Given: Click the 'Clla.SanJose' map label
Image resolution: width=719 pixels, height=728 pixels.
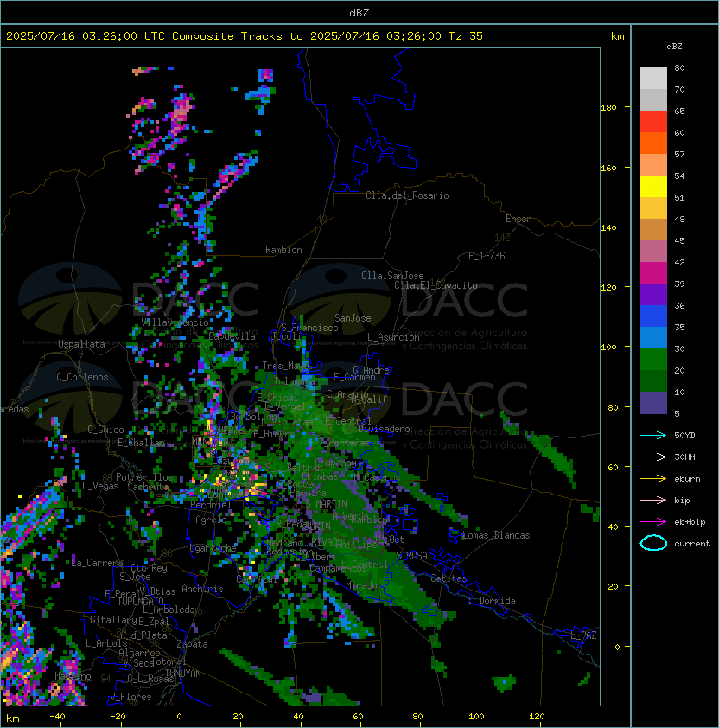Looking at the screenshot, I should click(x=392, y=276).
